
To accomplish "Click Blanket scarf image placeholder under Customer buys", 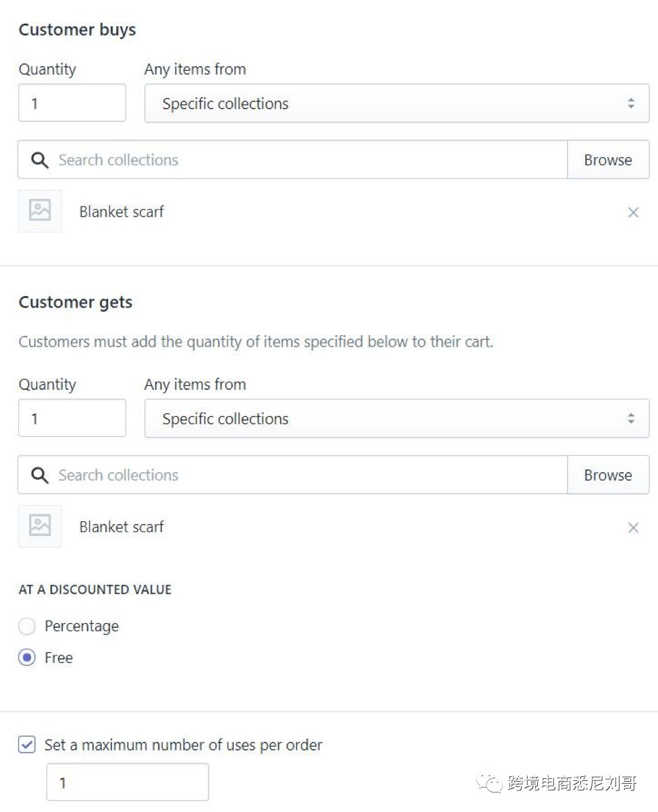I will pos(40,211).
